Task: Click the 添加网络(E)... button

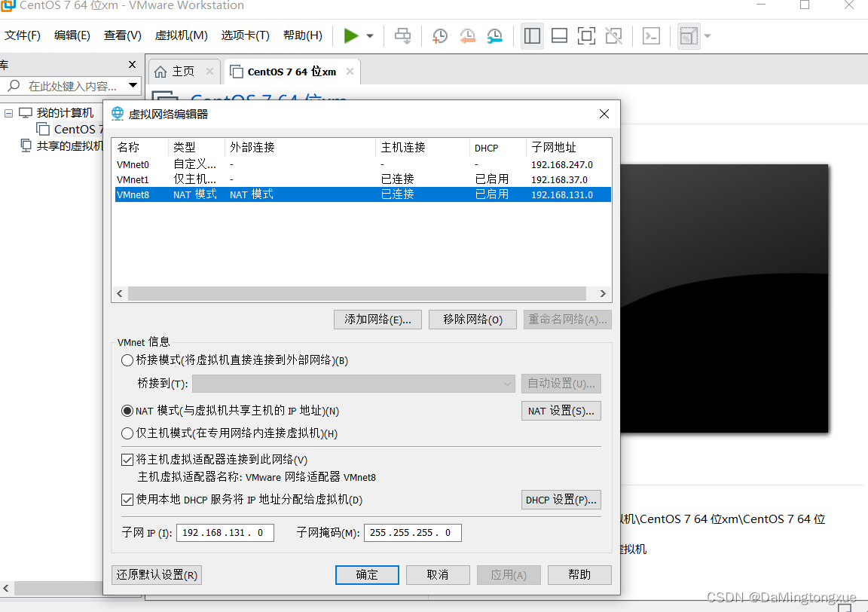Action: click(x=377, y=320)
